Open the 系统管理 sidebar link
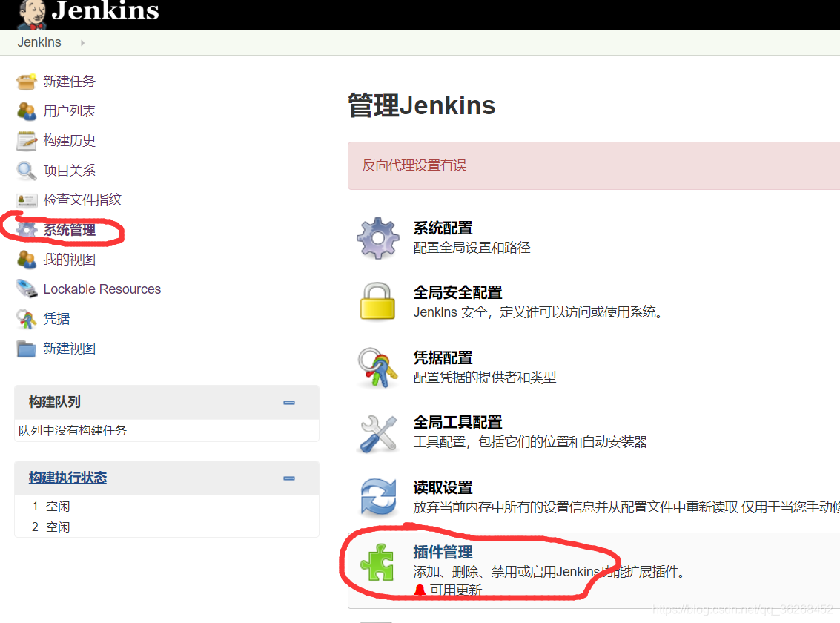The image size is (840, 623). 69,230
